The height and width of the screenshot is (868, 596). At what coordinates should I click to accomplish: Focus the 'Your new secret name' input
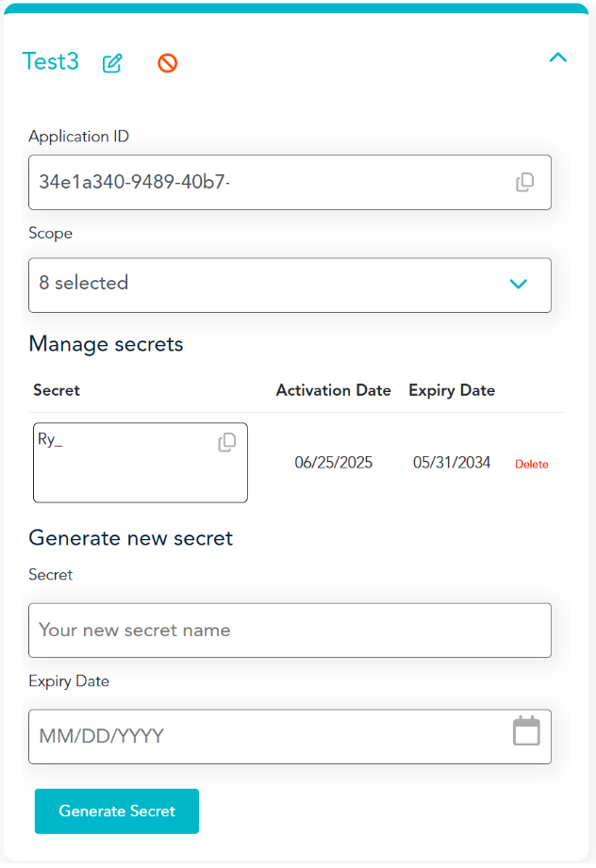[290, 631]
